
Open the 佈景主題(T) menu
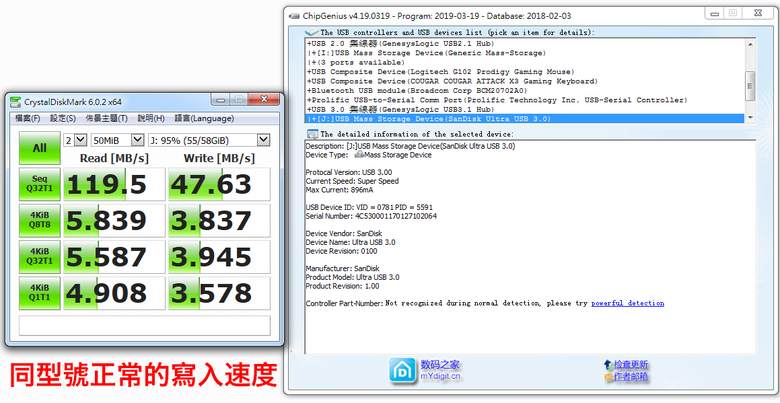pyautogui.click(x=106, y=118)
